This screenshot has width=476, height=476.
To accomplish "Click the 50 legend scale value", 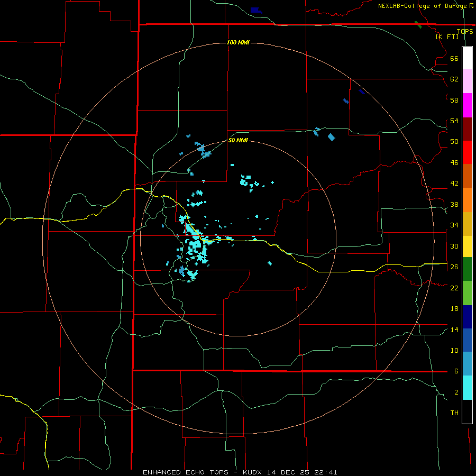I will tap(454, 142).
